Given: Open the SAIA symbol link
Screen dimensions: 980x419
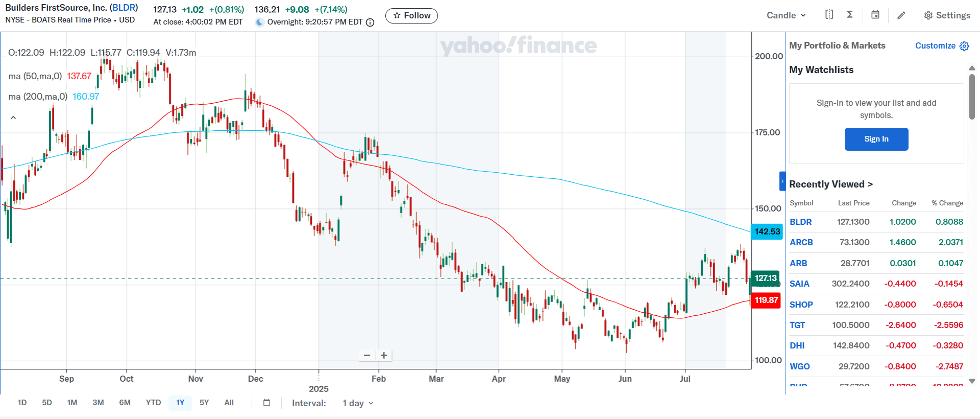Looking at the screenshot, I should click(x=799, y=284).
